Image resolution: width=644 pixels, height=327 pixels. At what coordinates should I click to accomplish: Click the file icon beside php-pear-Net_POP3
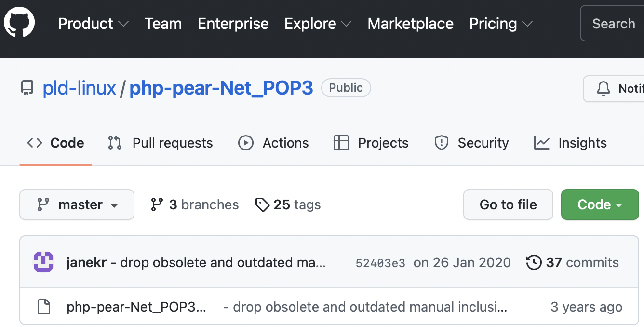tap(44, 307)
